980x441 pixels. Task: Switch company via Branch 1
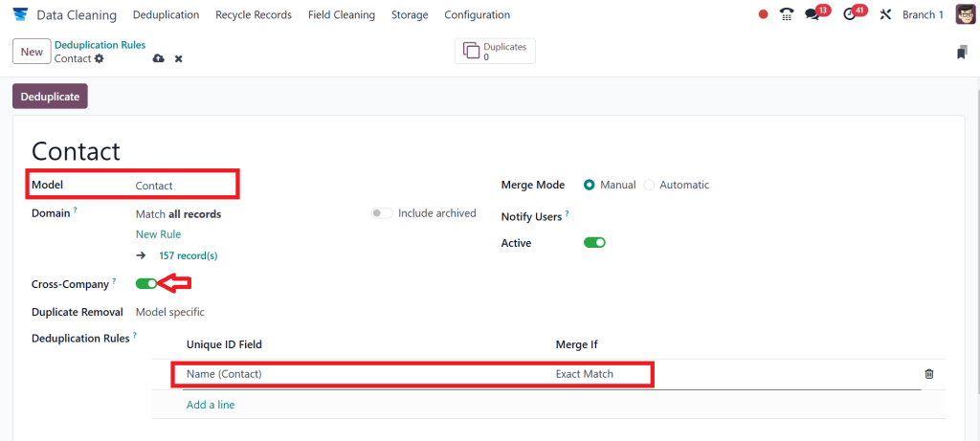[924, 14]
